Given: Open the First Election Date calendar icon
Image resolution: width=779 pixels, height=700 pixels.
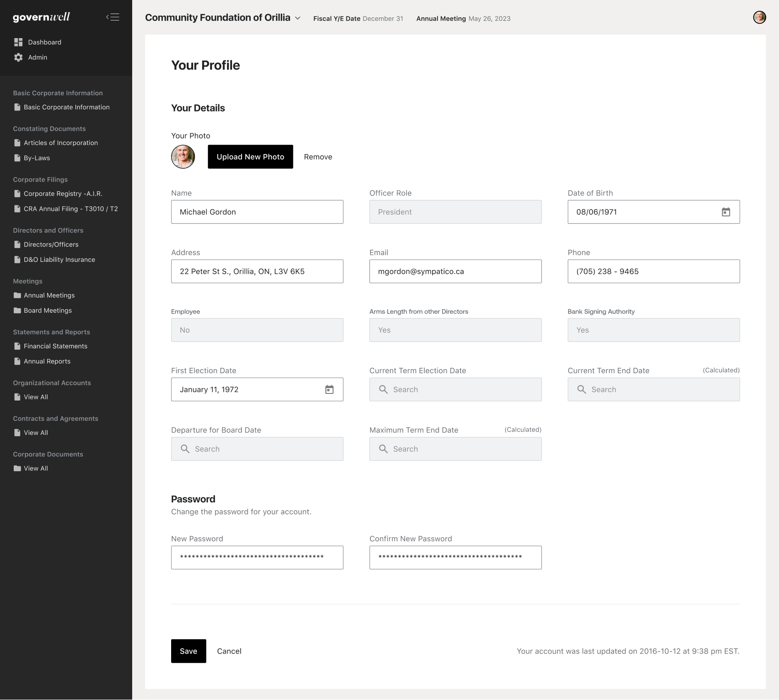Looking at the screenshot, I should 329,389.
